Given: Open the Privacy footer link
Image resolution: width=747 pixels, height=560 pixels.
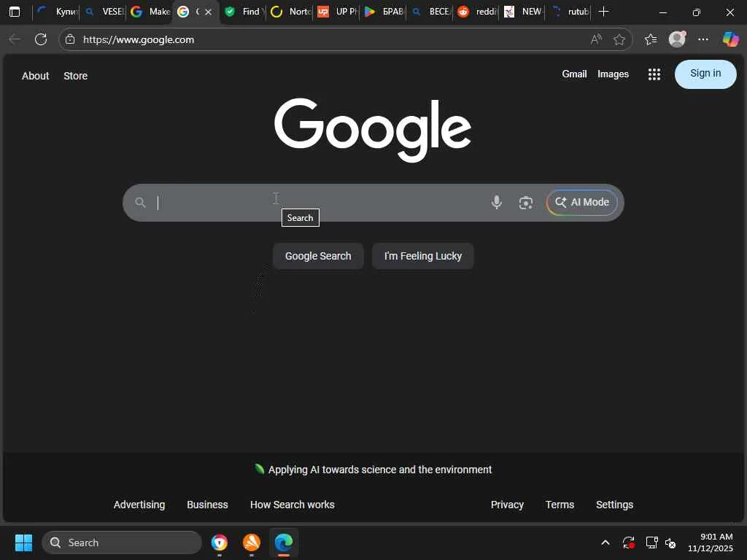Looking at the screenshot, I should pos(507,505).
